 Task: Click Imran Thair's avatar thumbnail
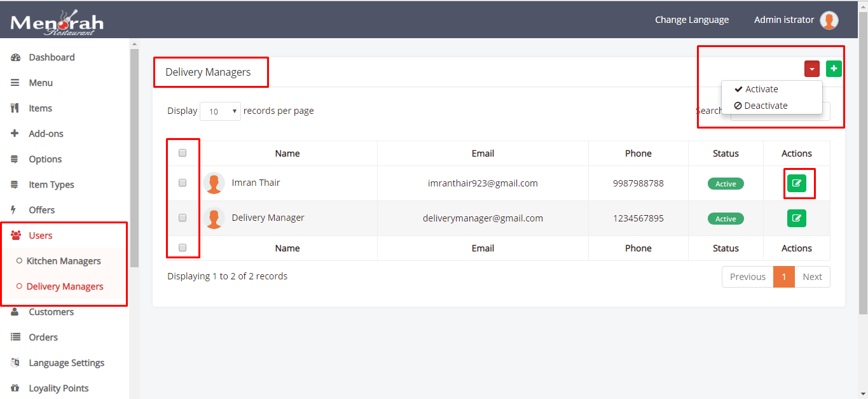[214, 183]
